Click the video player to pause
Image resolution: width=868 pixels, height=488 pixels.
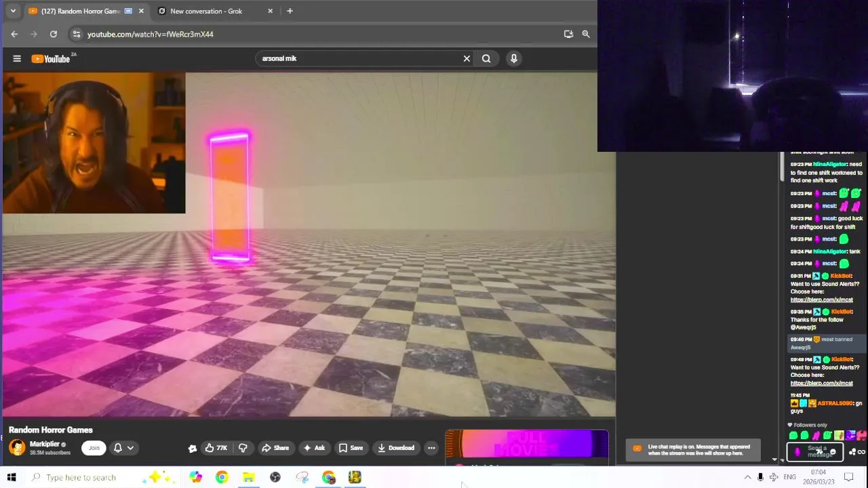click(x=309, y=244)
